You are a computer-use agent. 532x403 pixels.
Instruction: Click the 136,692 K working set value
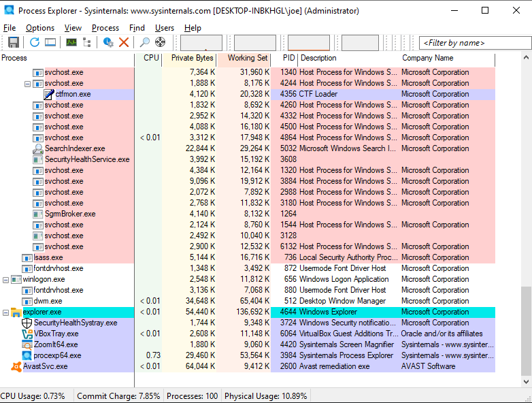point(253,312)
